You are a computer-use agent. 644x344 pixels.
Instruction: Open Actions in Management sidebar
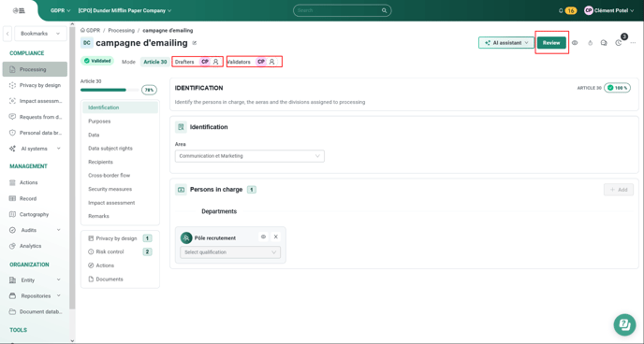click(x=35, y=182)
